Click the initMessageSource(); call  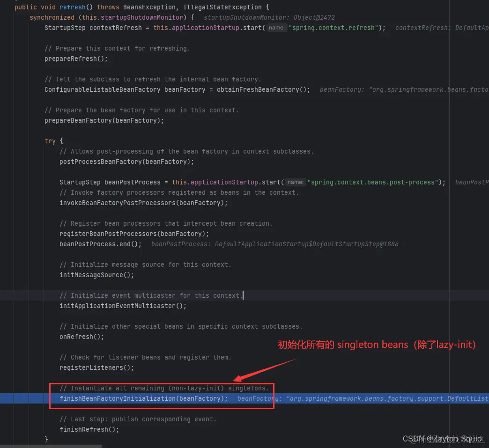pos(96,275)
